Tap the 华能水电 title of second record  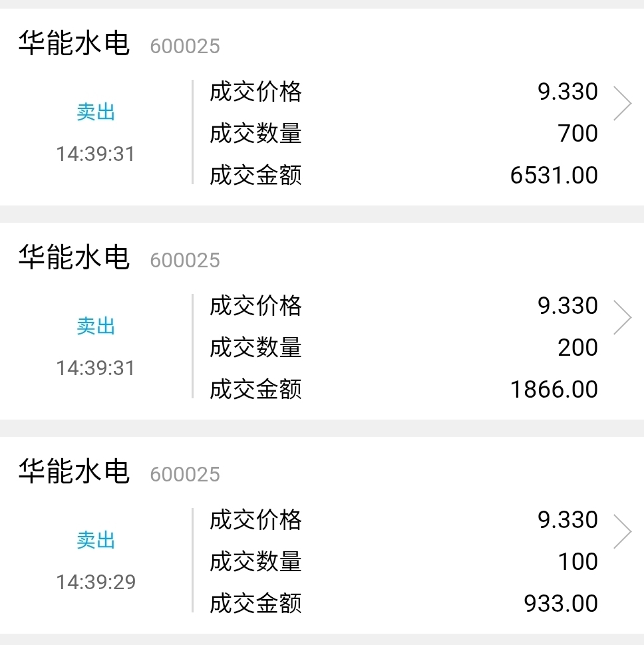tap(74, 257)
